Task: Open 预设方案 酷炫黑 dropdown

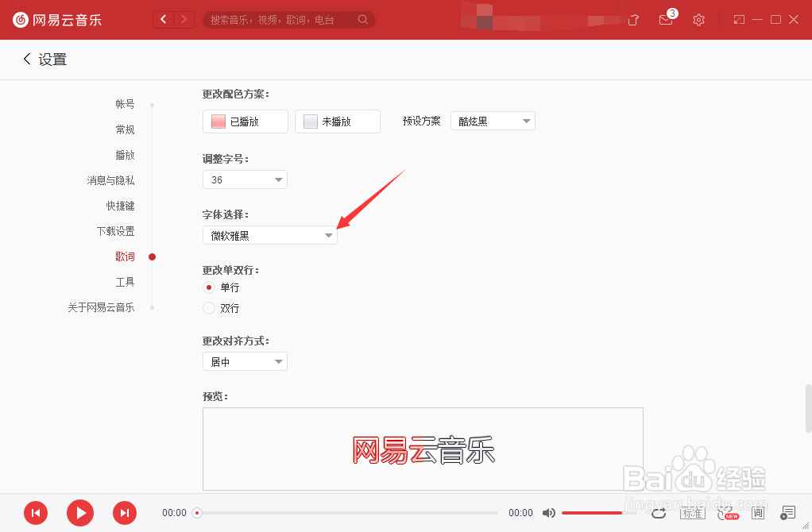Action: click(x=493, y=121)
